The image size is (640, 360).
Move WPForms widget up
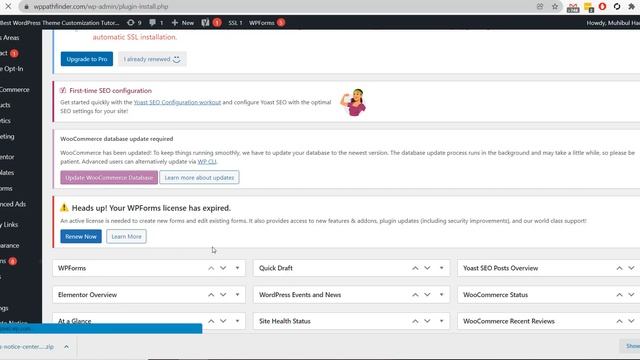point(211,268)
